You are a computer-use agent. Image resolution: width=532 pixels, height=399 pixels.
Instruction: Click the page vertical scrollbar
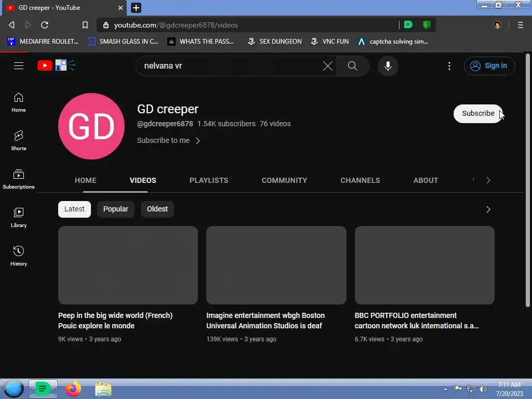point(528,180)
